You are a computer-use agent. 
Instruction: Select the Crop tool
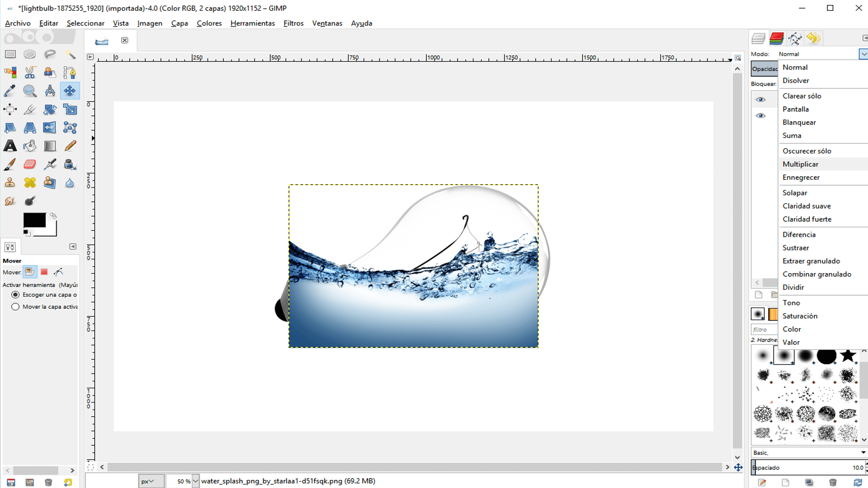pos(30,109)
